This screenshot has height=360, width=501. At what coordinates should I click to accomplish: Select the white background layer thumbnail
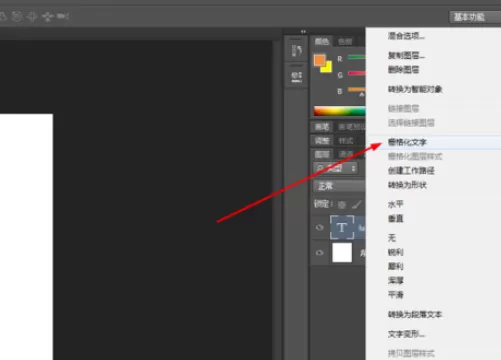[x=342, y=253]
